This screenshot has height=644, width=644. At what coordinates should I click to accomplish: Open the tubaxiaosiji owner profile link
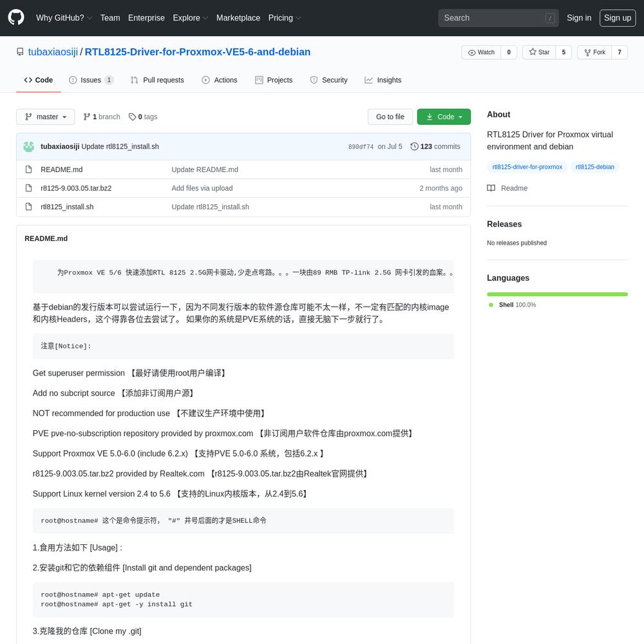pos(53,52)
